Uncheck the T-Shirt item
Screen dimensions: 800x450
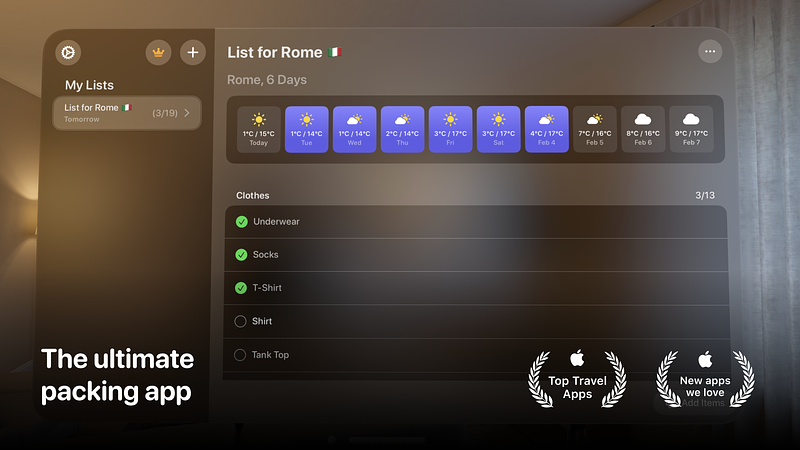point(241,288)
